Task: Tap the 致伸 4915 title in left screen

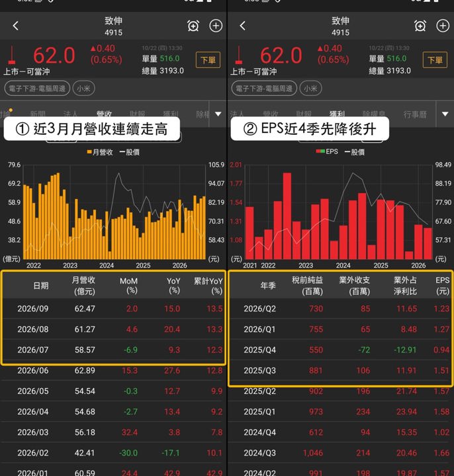Action: [x=113, y=26]
